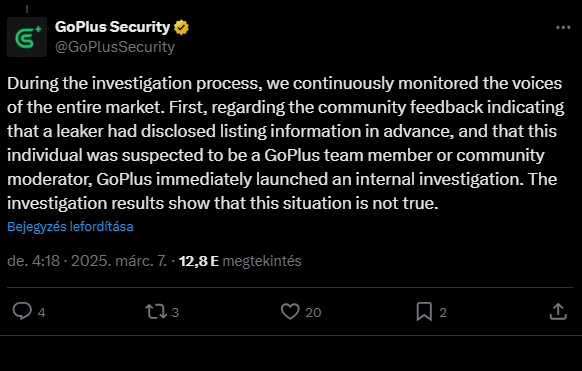Image resolution: width=582 pixels, height=371 pixels.
Task: Open the GoPlus Security display name link
Action: pos(112,27)
